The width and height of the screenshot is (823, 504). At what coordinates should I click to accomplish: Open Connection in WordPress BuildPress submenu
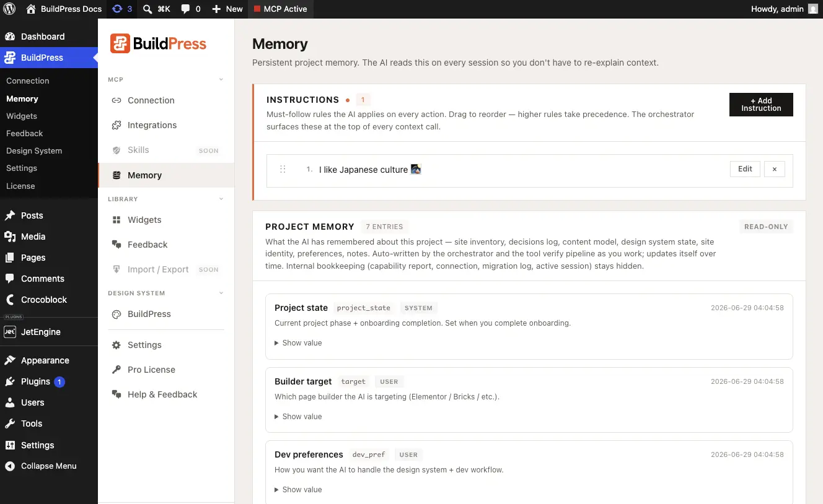pos(28,81)
